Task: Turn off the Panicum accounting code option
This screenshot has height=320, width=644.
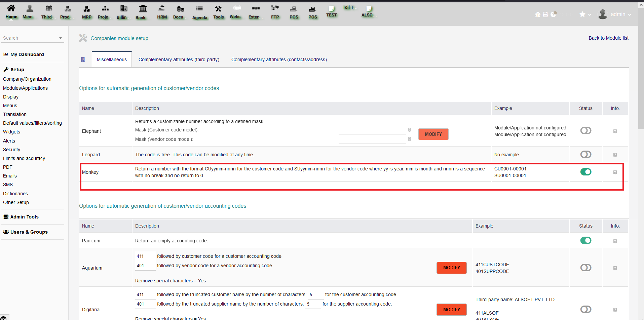Action: (586, 240)
